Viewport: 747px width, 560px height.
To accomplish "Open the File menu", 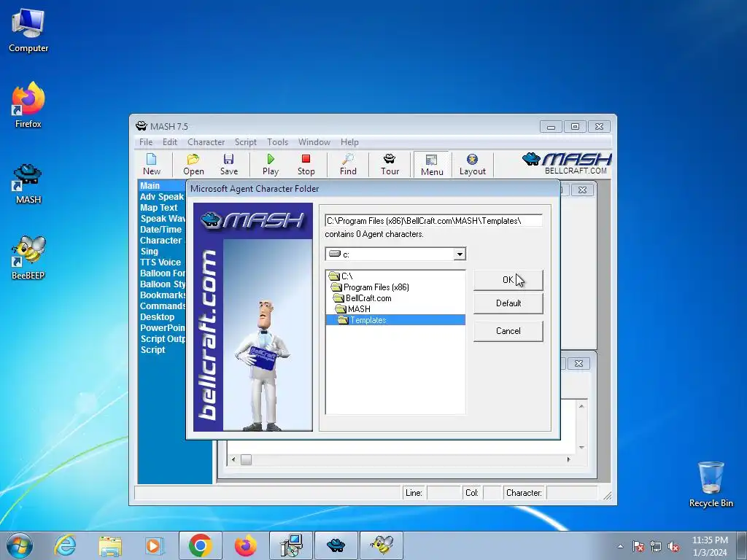I will point(146,142).
